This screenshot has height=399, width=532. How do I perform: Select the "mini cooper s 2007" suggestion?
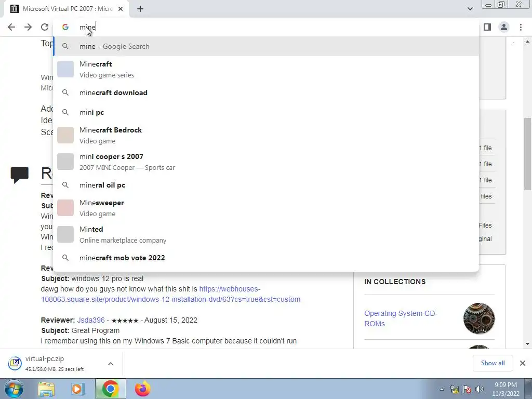(266, 162)
